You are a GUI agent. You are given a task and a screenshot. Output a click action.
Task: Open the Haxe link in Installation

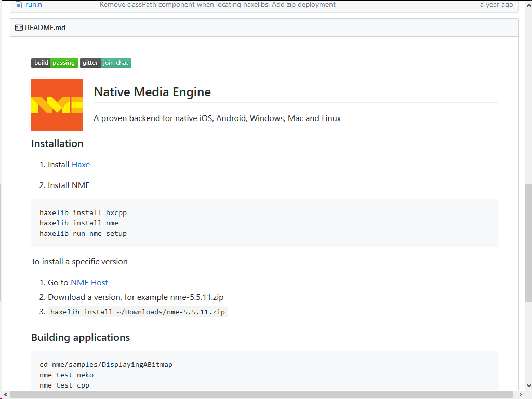coord(81,165)
